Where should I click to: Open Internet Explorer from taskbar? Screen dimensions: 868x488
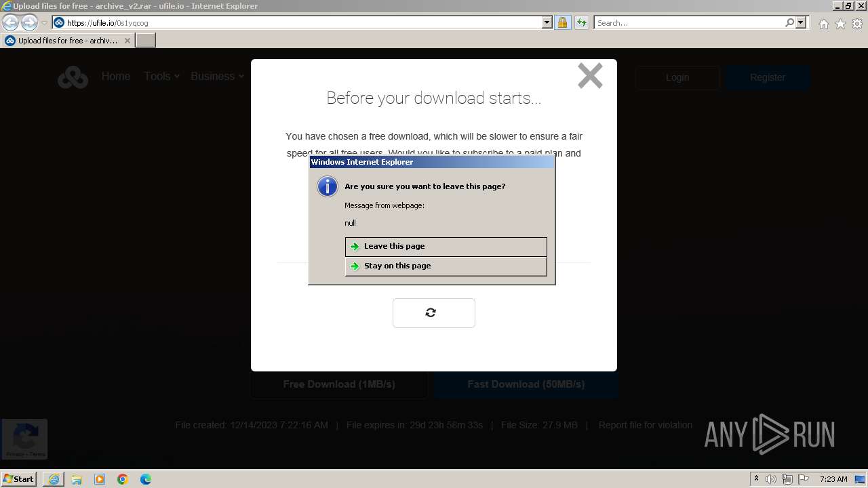point(54,479)
